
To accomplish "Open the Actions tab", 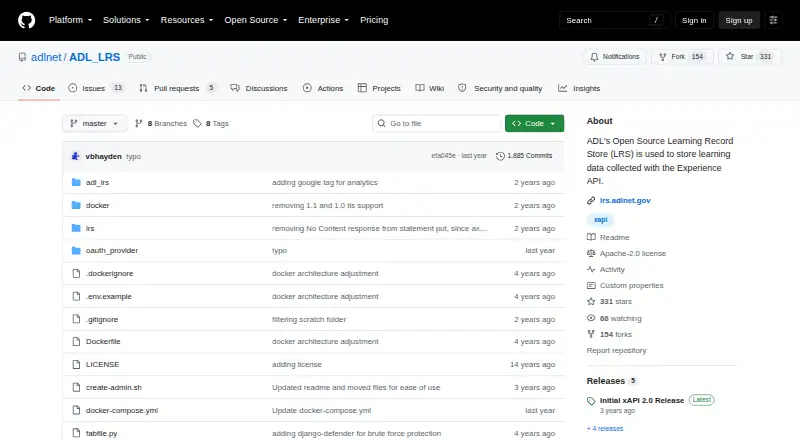I will pyautogui.click(x=323, y=88).
